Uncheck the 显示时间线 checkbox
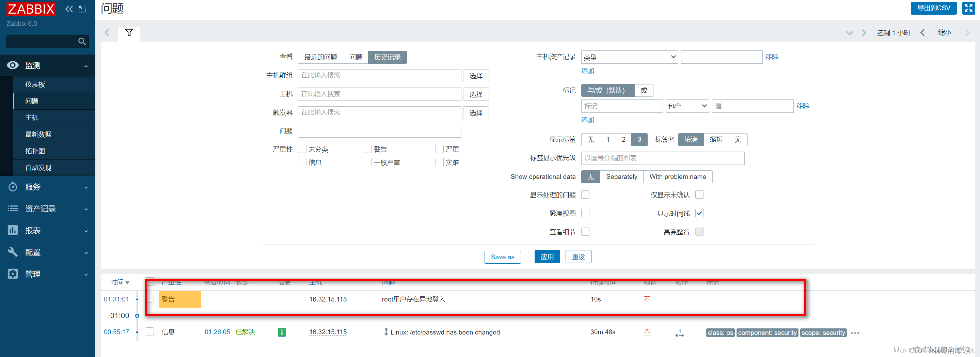The height and width of the screenshot is (357, 980). tap(699, 213)
